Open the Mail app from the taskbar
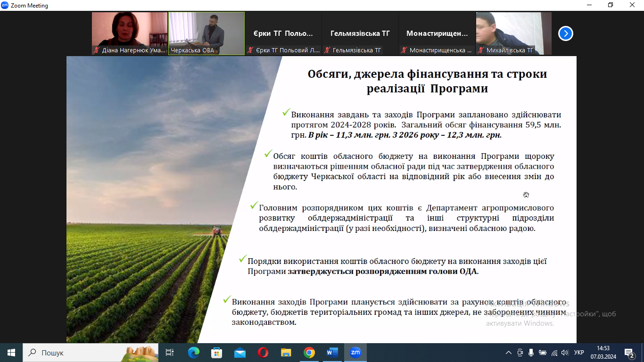Screen dimensions: 644x362 tap(240, 353)
